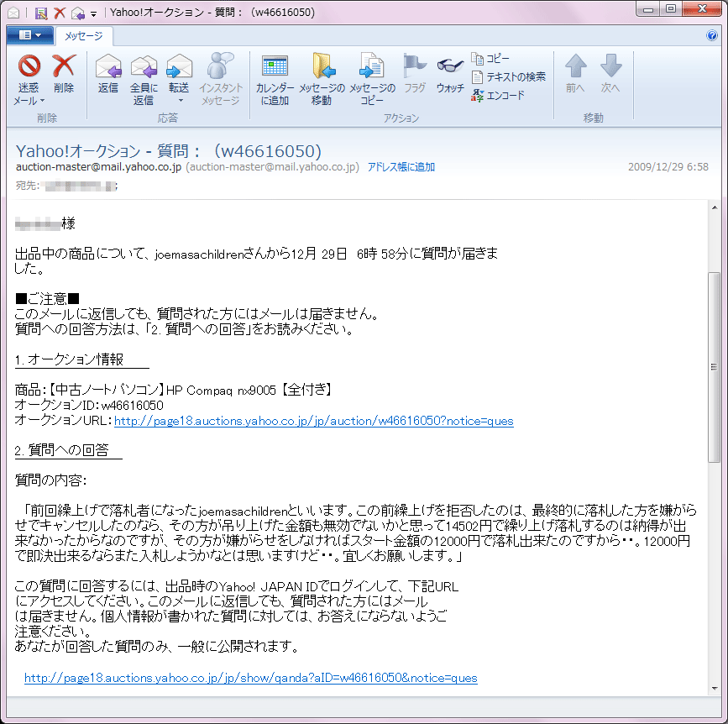Click the コピー button in the ribbon
The image size is (728, 724).
(490, 59)
